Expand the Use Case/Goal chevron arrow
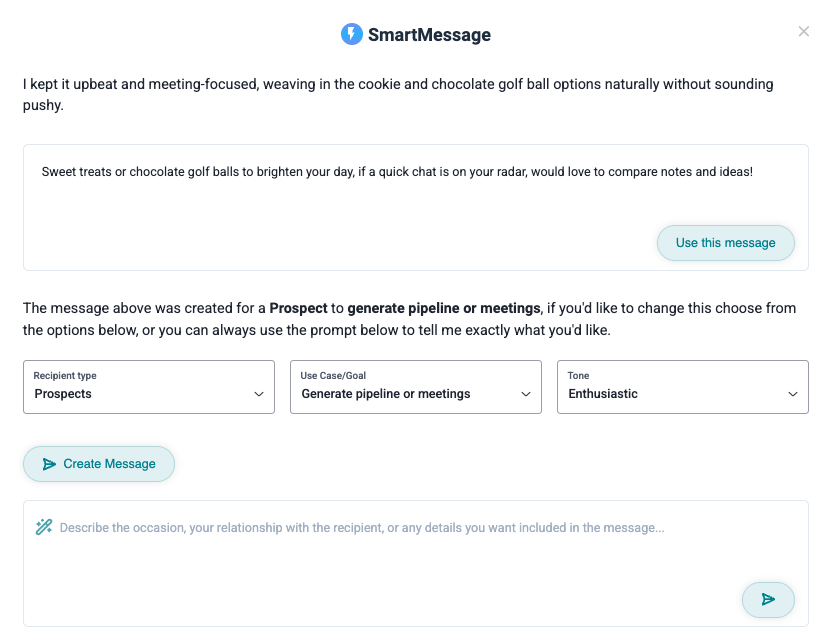 [526, 394]
